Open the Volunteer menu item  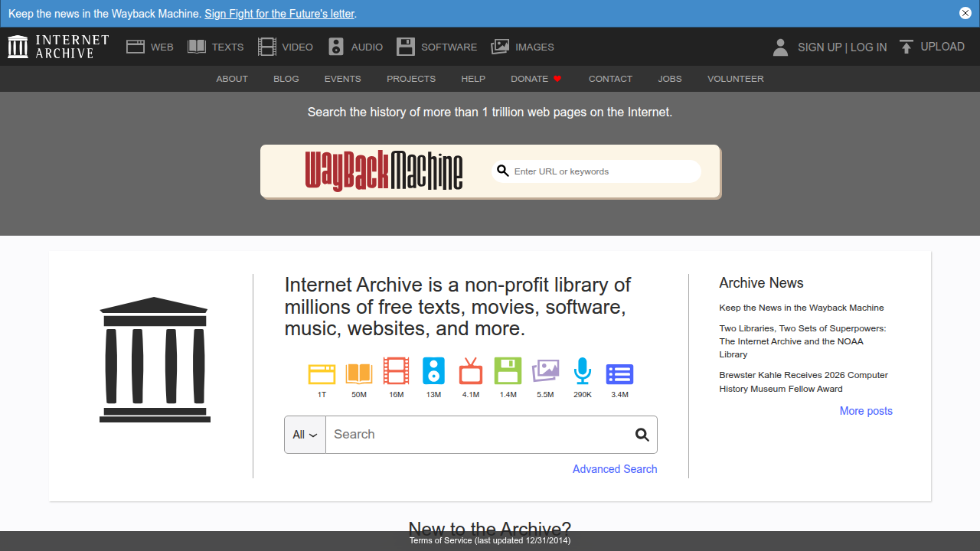coord(736,79)
